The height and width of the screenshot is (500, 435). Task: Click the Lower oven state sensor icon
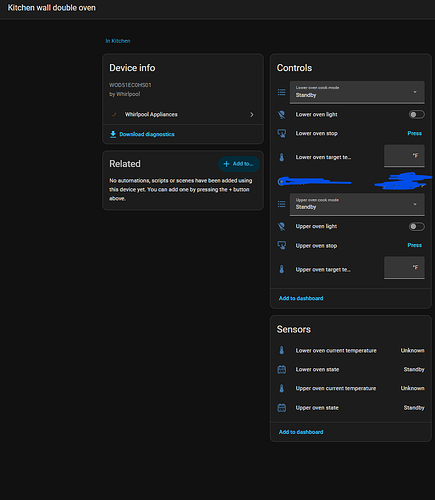click(x=282, y=370)
